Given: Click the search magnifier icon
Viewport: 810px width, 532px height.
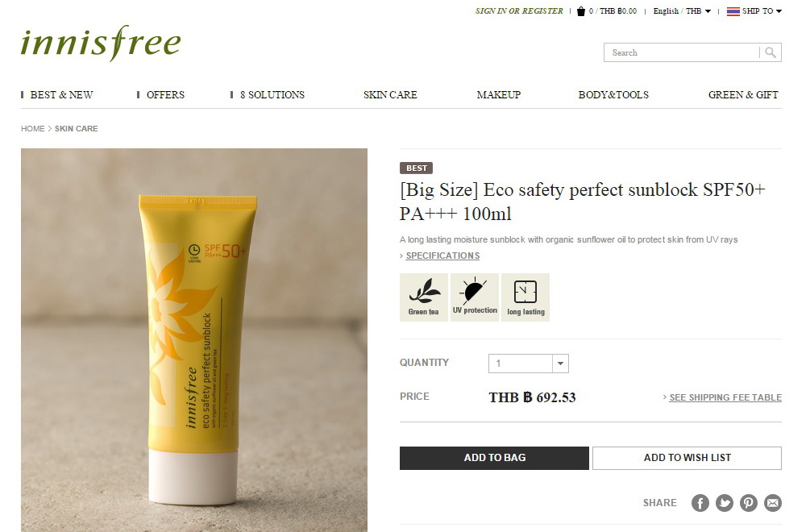Looking at the screenshot, I should (x=771, y=52).
